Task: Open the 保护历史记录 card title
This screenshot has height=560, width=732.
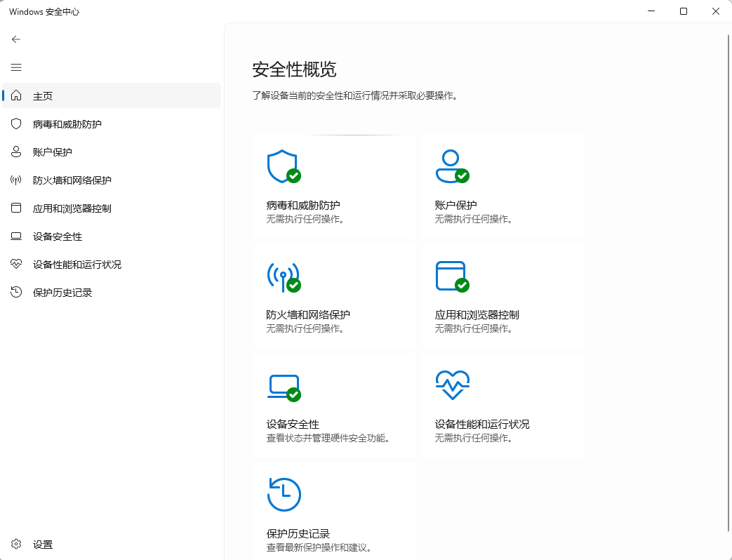Action: tap(298, 533)
